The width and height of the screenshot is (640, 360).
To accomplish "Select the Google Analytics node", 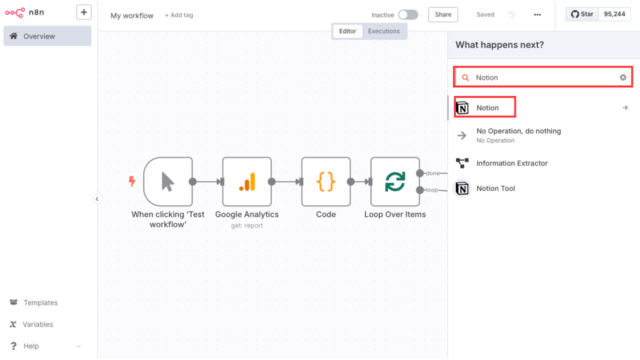I will tap(247, 182).
